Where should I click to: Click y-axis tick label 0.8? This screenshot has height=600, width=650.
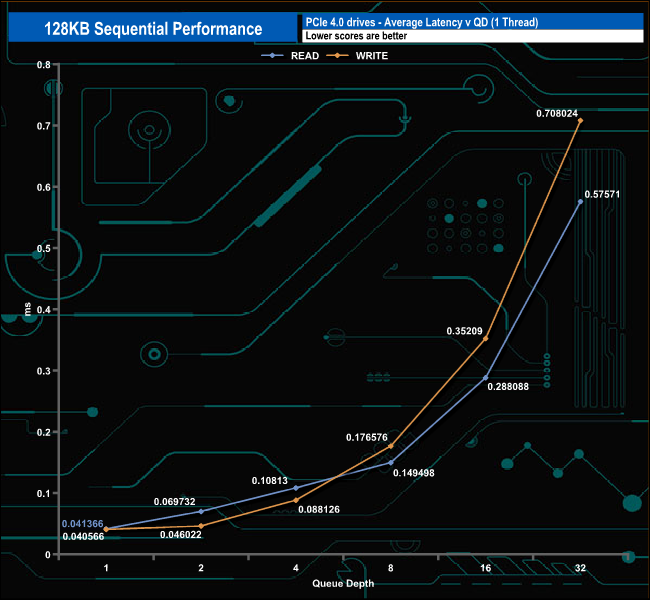pyautogui.click(x=44, y=65)
